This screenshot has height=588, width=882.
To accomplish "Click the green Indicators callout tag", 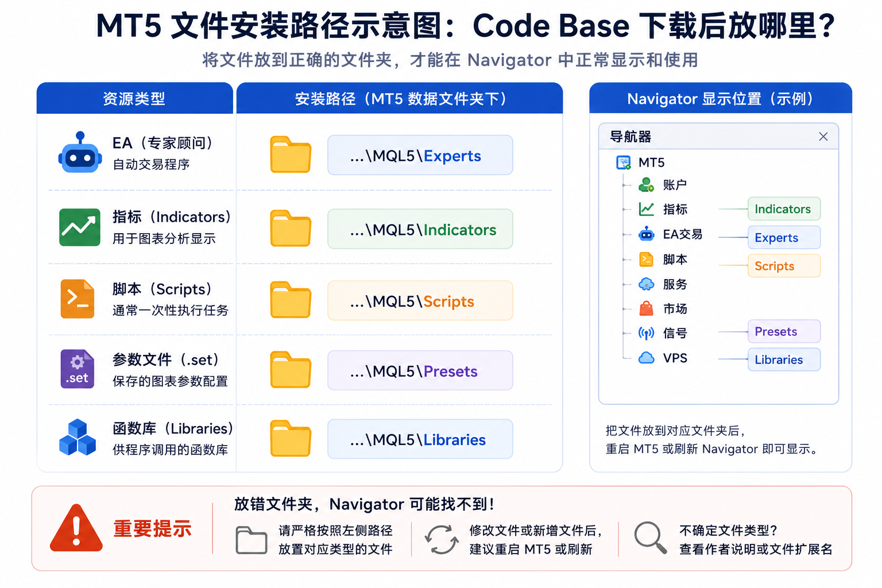I will click(x=784, y=209).
